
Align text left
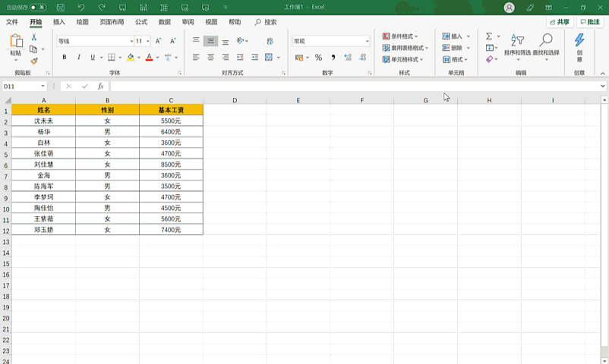196,57
